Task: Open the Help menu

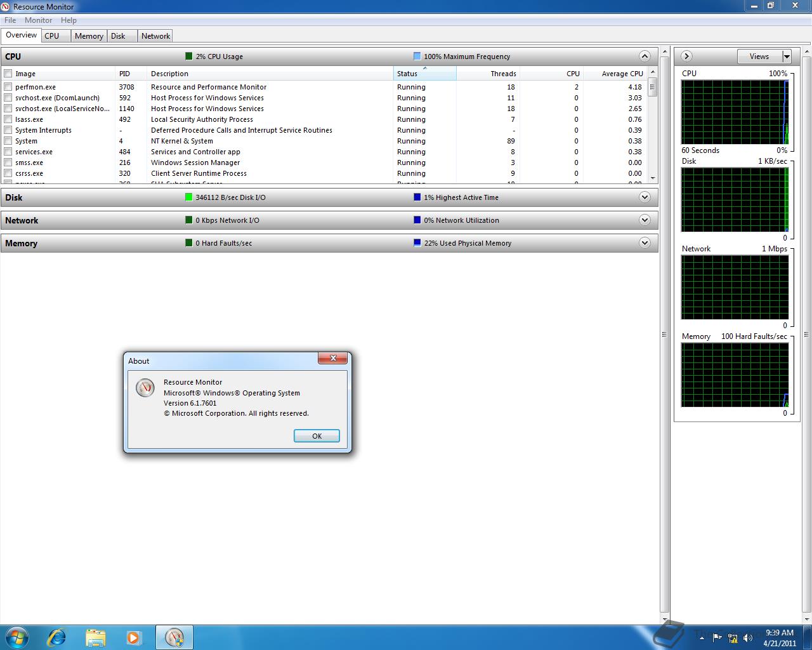Action: pos(69,20)
